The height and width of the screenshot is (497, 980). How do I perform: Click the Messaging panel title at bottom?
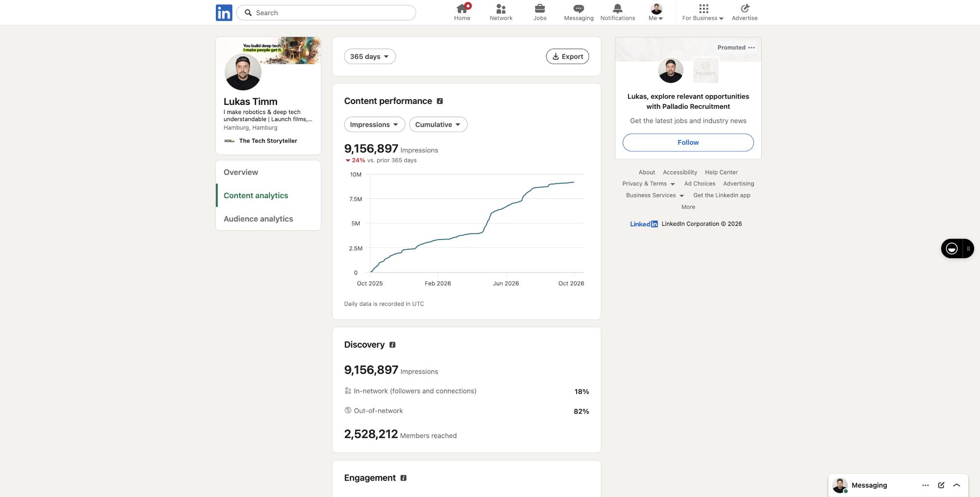coord(869,485)
